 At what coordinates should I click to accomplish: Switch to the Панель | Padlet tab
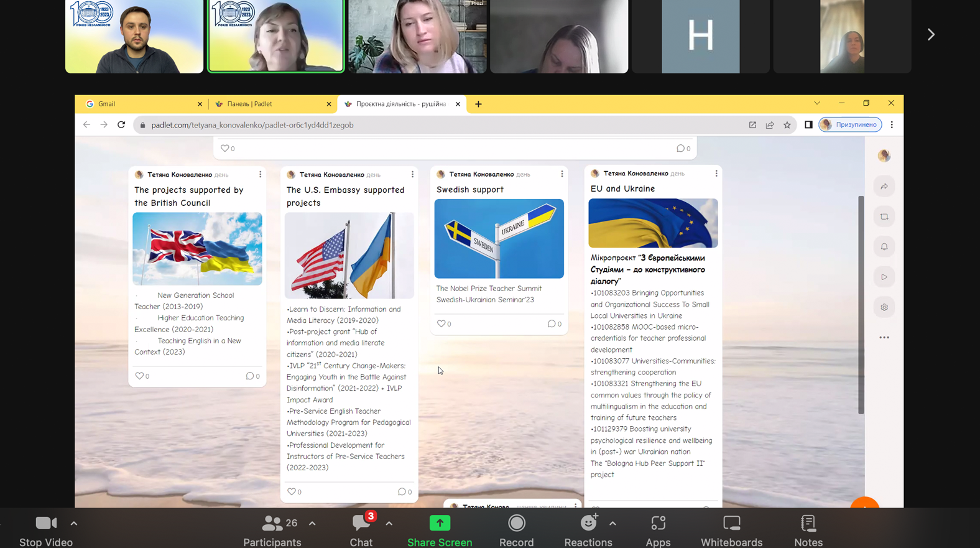pos(270,104)
